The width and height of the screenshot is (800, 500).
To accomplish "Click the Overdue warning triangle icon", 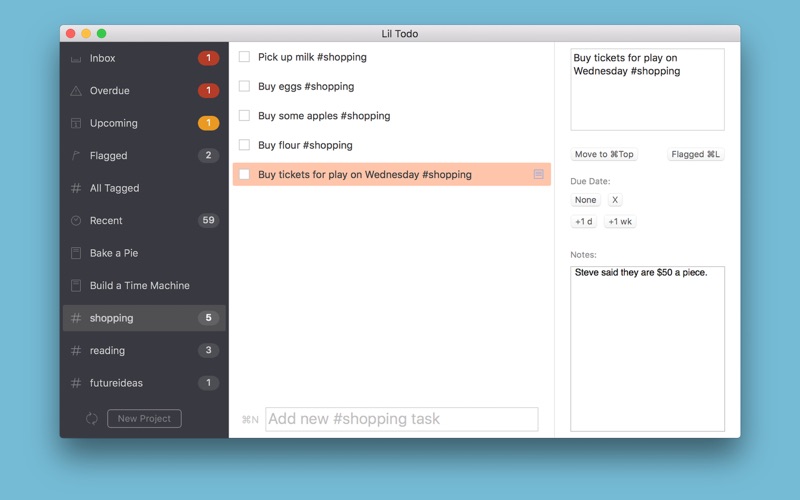I will click(x=76, y=91).
